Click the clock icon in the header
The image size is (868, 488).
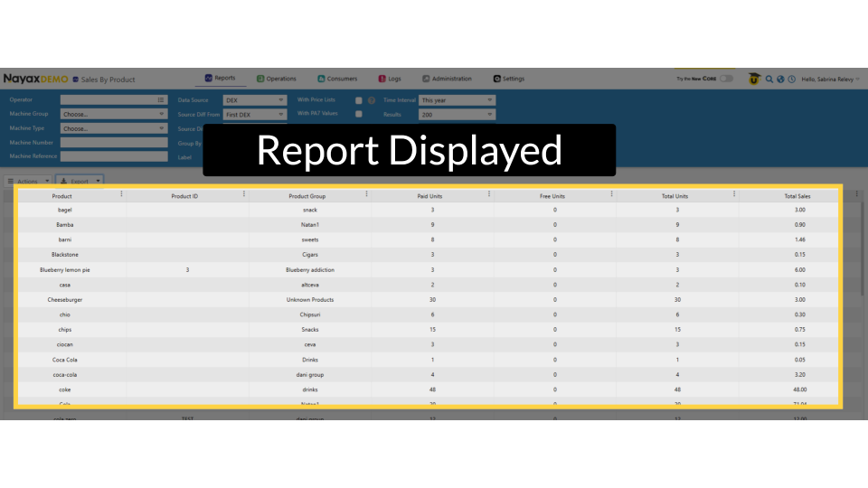(791, 80)
